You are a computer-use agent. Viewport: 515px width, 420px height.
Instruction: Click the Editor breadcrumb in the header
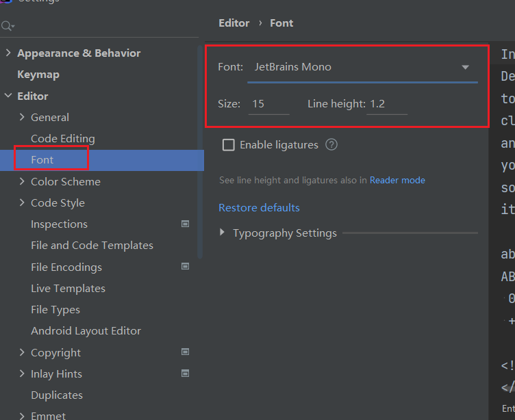(x=234, y=23)
